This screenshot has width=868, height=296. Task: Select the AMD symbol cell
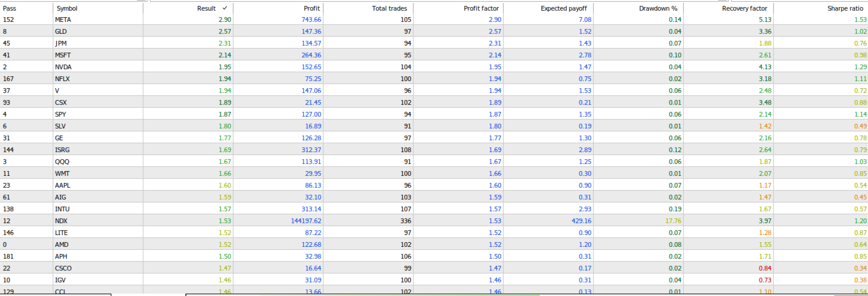click(98, 244)
